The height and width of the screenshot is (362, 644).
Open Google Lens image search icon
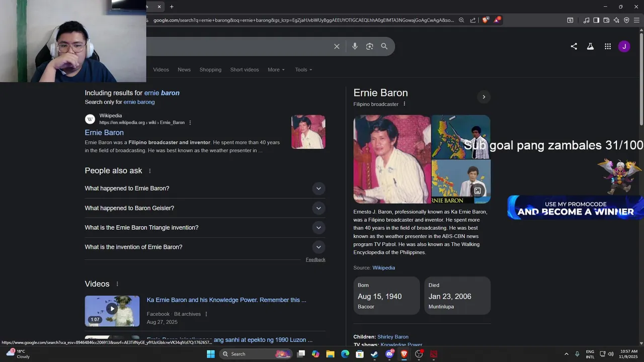click(x=369, y=46)
